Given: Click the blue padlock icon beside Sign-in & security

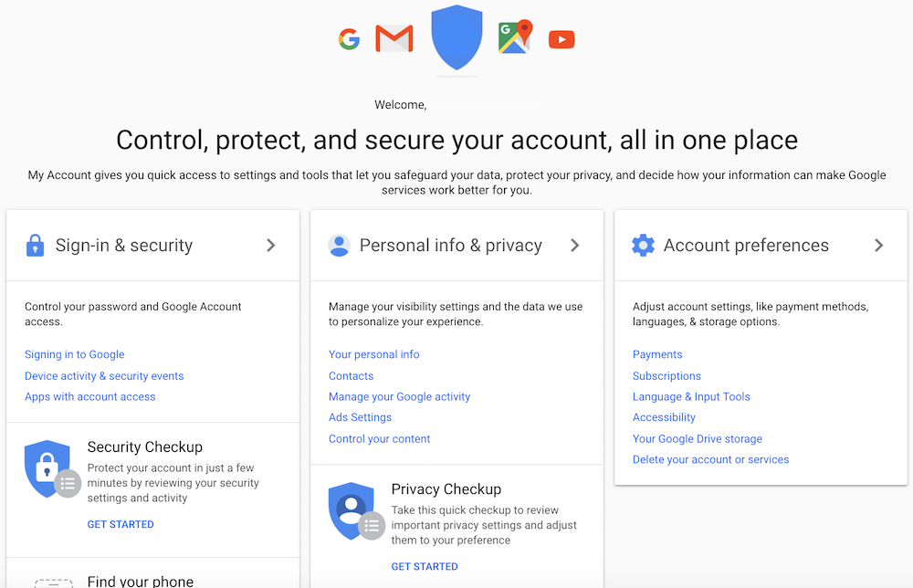Looking at the screenshot, I should 35,245.
